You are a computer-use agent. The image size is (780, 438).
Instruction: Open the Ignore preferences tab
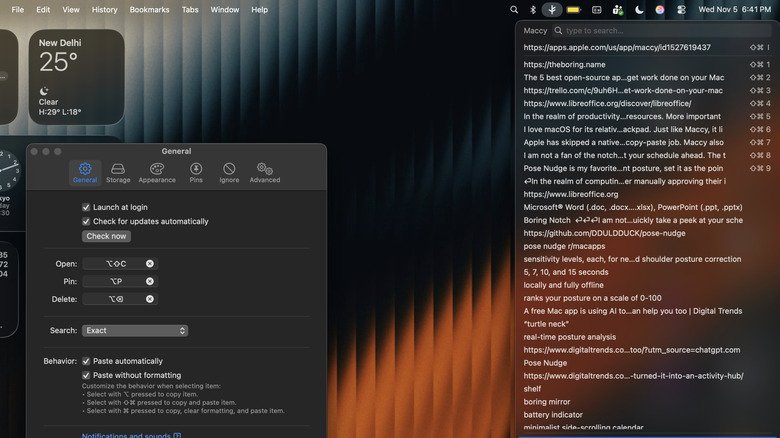point(229,173)
